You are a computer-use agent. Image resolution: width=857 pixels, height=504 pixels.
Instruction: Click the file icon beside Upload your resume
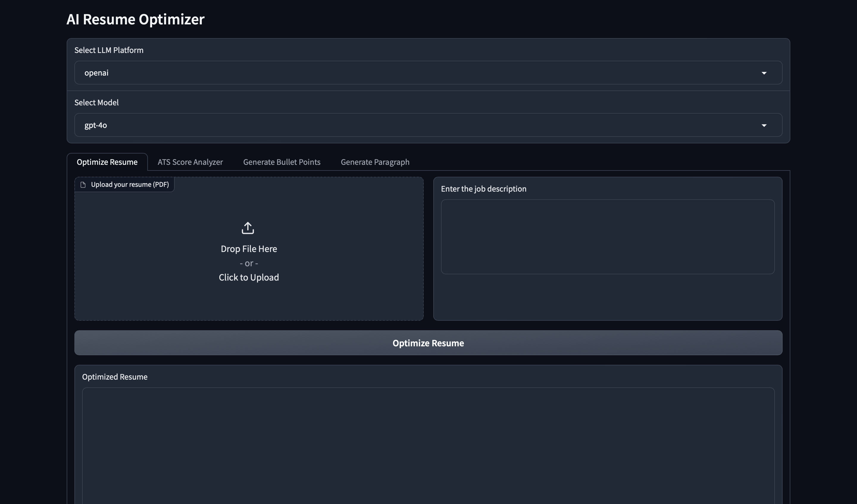point(83,185)
